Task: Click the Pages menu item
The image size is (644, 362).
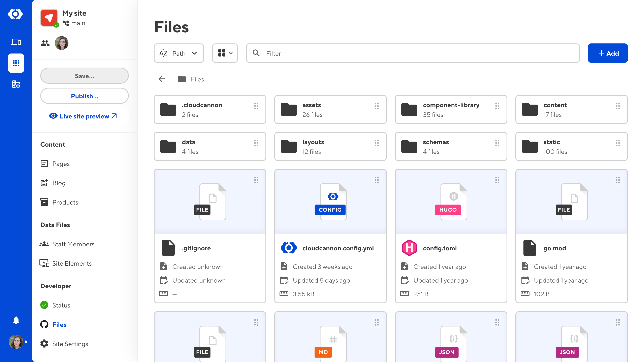Action: (x=61, y=164)
